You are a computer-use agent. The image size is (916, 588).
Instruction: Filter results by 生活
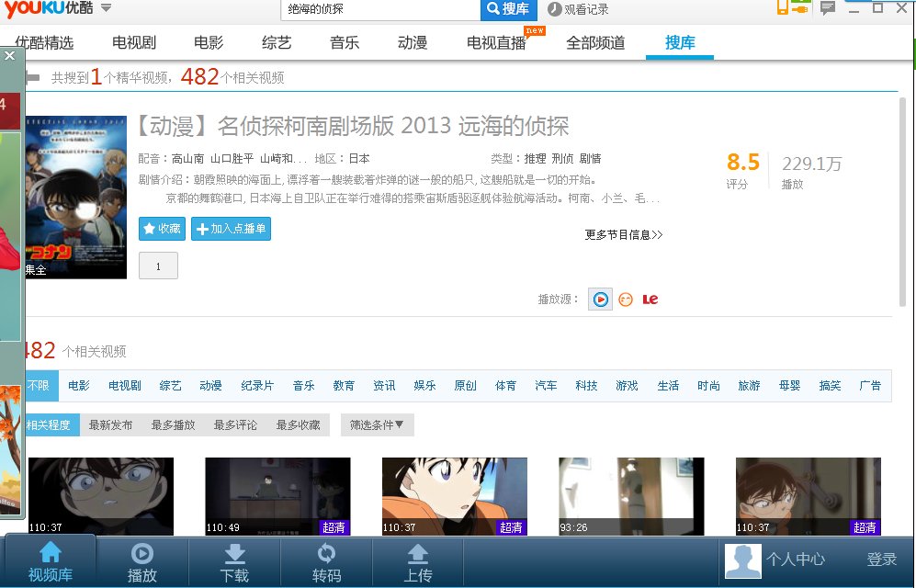pyautogui.click(x=668, y=385)
